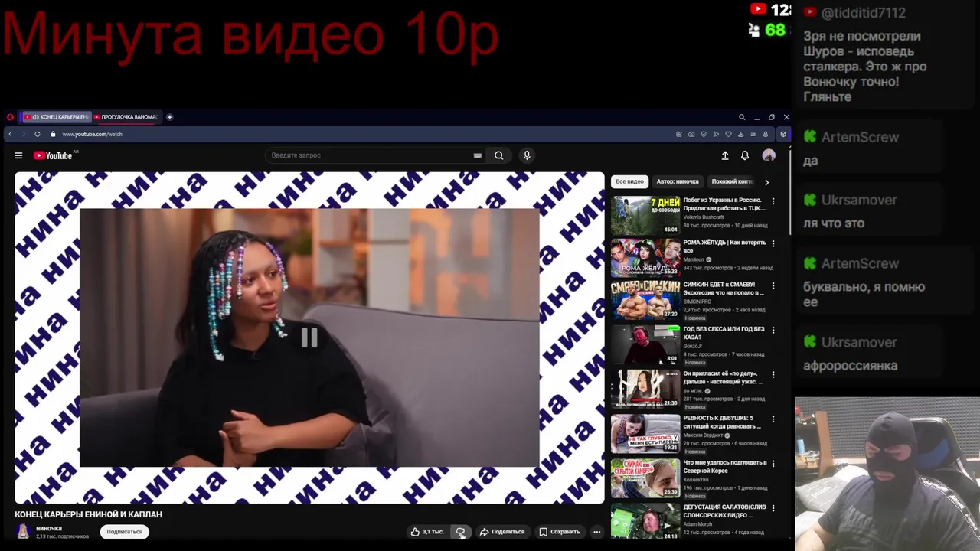Open РЕВНОСТЬ К ДЕВУШКЕ video thumbnail
The height and width of the screenshot is (551, 980).
(x=645, y=433)
